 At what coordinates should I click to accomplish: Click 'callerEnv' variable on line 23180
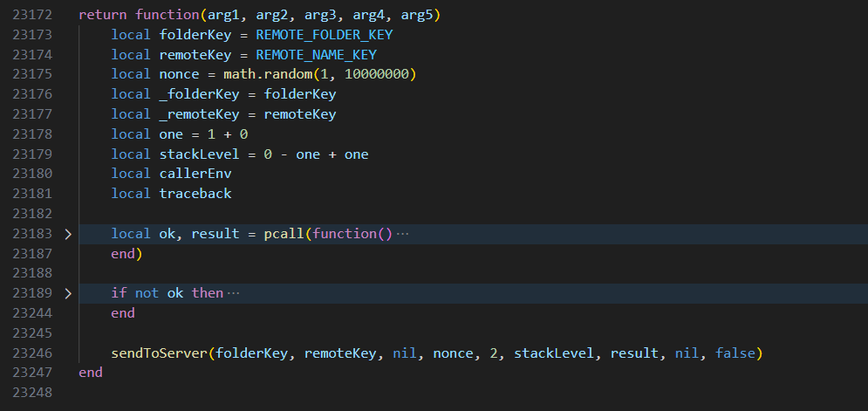click(195, 174)
